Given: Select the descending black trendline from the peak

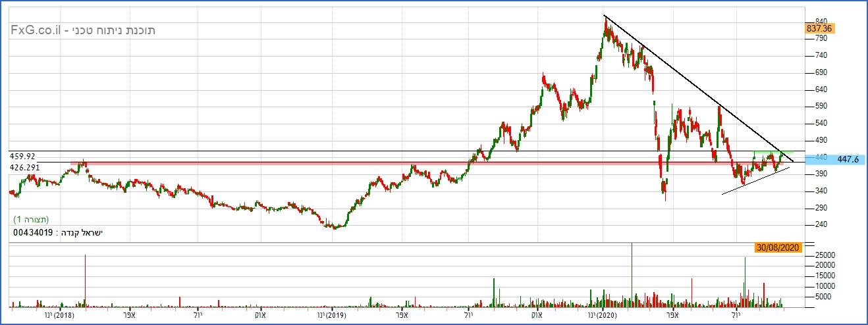Looking at the screenshot, I should pos(698,87).
